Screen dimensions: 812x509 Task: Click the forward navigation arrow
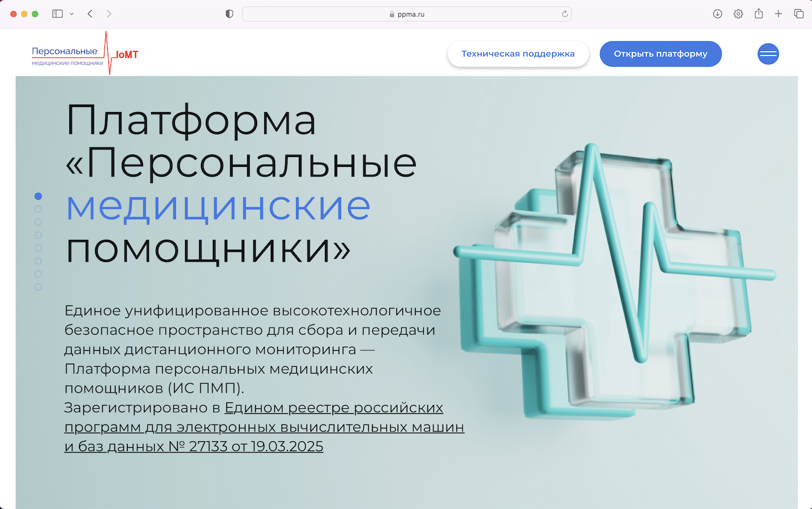(109, 14)
